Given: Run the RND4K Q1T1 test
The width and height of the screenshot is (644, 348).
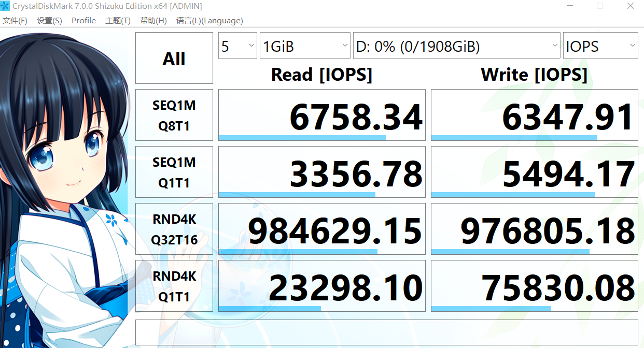Looking at the screenshot, I should (x=174, y=286).
